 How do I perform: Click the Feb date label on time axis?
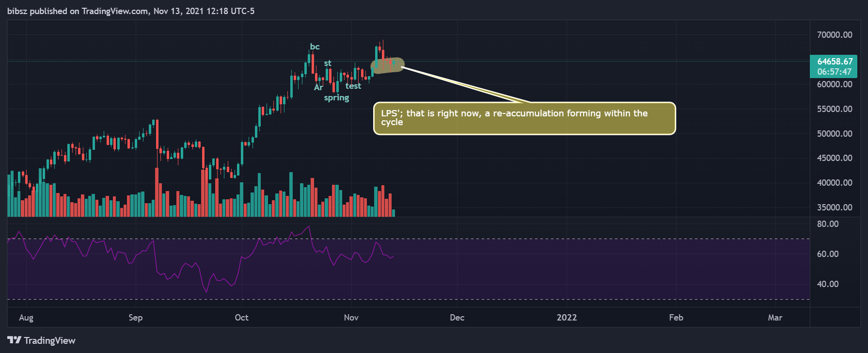click(676, 318)
